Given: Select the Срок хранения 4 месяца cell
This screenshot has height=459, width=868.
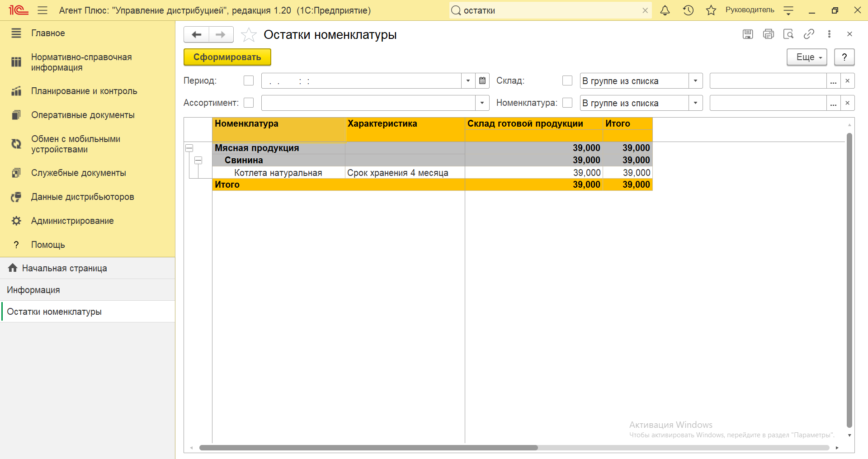Looking at the screenshot, I should tap(405, 173).
